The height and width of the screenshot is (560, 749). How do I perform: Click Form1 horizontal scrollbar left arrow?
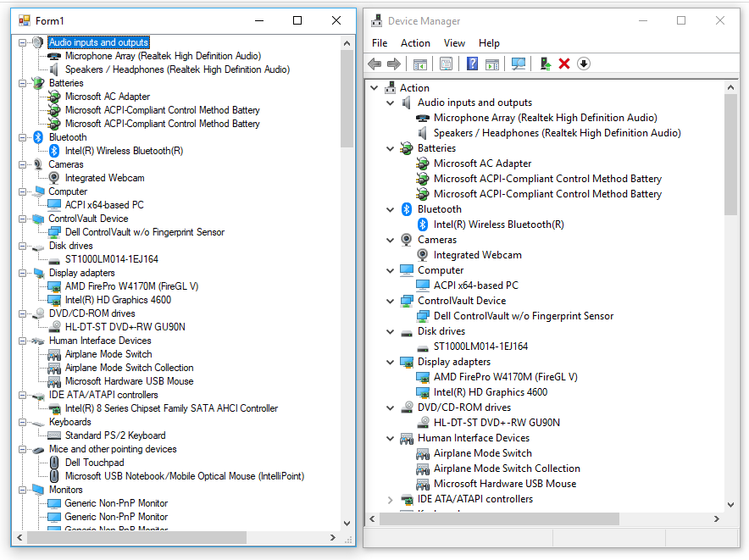coord(19,537)
